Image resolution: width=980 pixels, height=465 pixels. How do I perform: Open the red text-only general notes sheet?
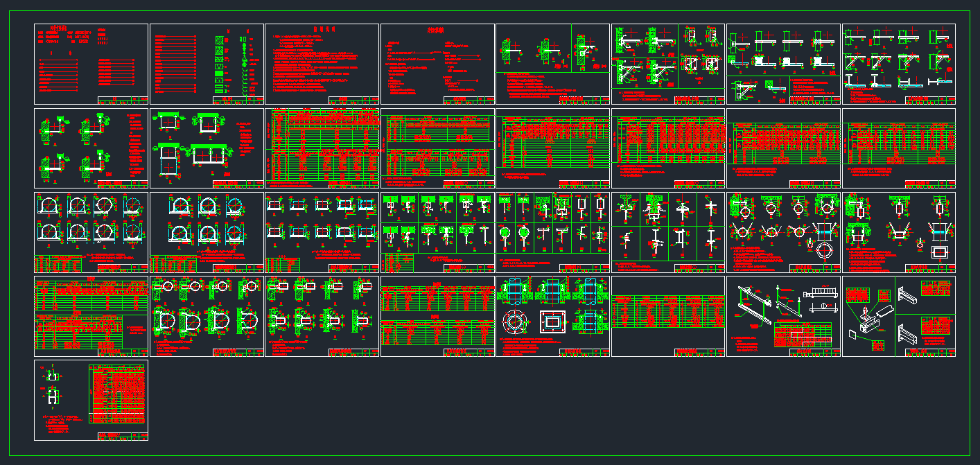click(322, 64)
